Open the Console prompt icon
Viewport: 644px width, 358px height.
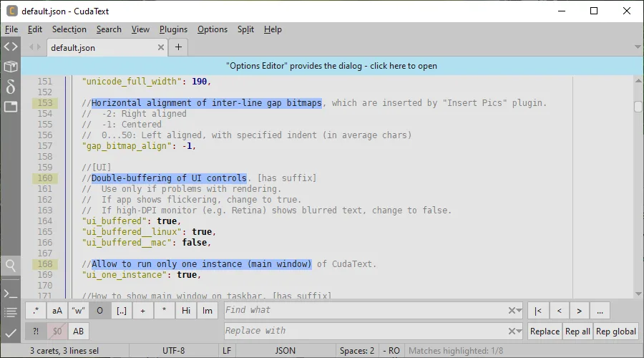(11, 294)
